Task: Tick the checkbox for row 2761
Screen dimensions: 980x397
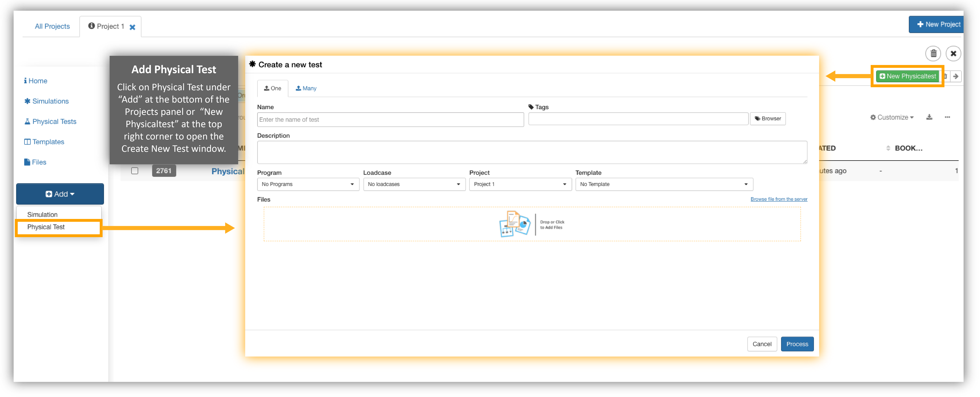Action: click(135, 171)
